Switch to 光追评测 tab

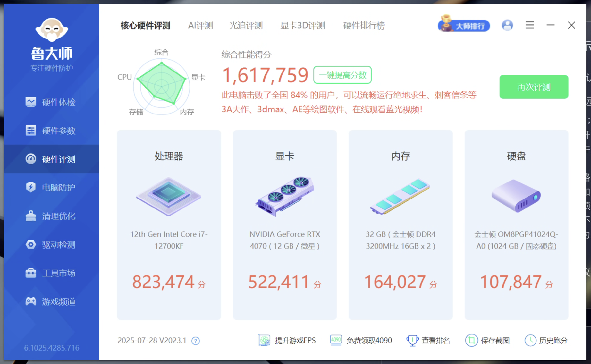pos(246,26)
